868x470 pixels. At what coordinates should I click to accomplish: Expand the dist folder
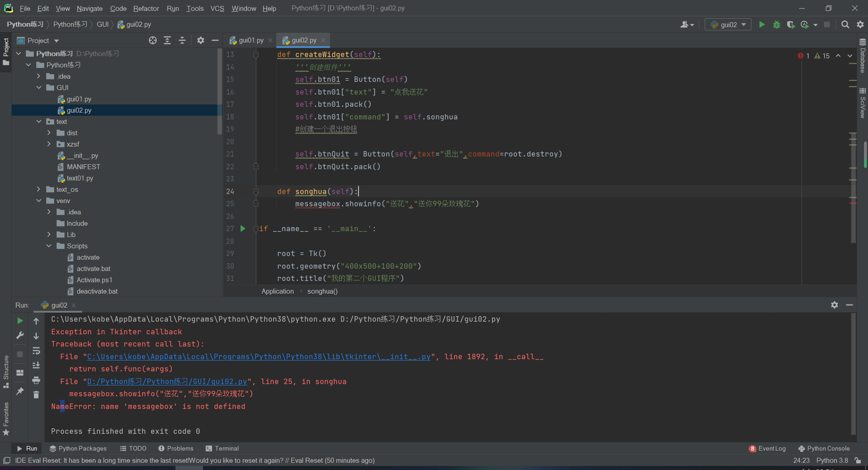tap(49, 133)
